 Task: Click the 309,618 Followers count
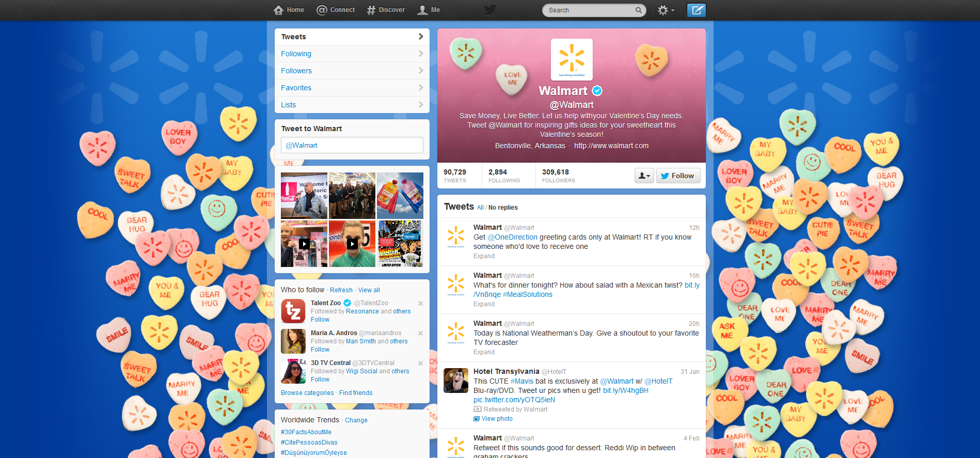(558, 176)
